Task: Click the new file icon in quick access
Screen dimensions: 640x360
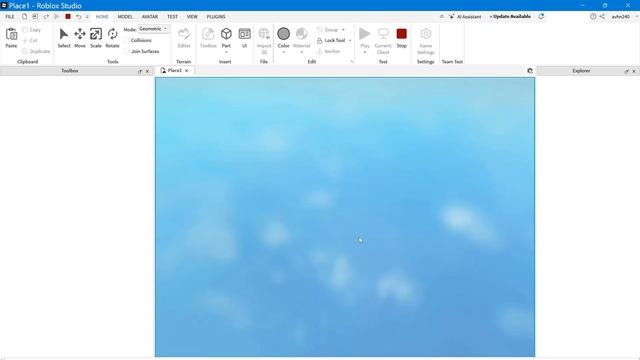Action: (x=24, y=17)
